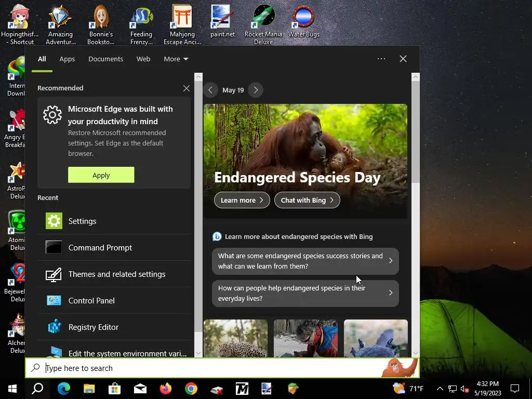Open paint.net desktop shortcut

tap(222, 21)
